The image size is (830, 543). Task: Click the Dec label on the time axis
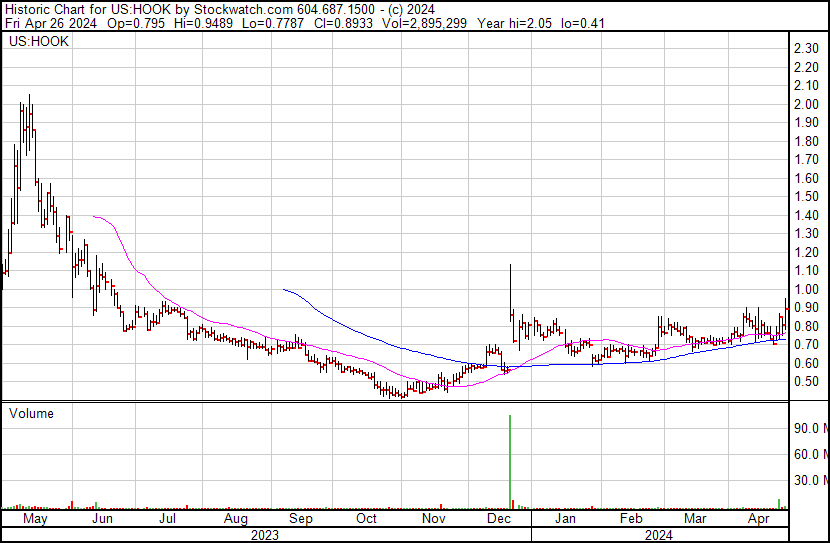point(497,520)
